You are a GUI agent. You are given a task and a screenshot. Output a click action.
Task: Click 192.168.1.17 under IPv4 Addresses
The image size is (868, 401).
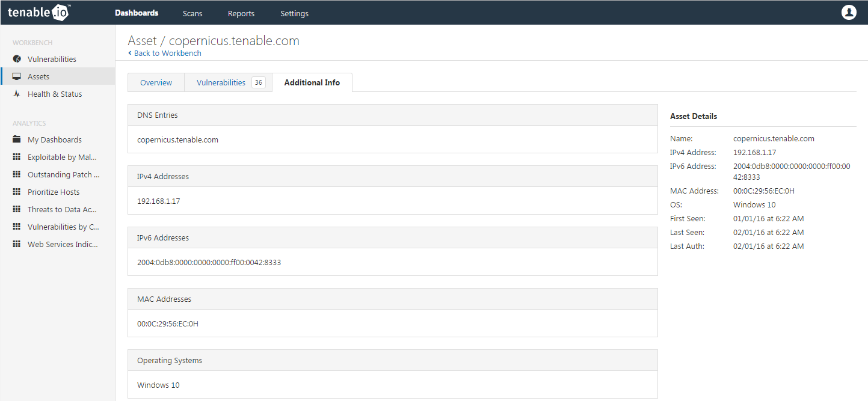(x=158, y=201)
